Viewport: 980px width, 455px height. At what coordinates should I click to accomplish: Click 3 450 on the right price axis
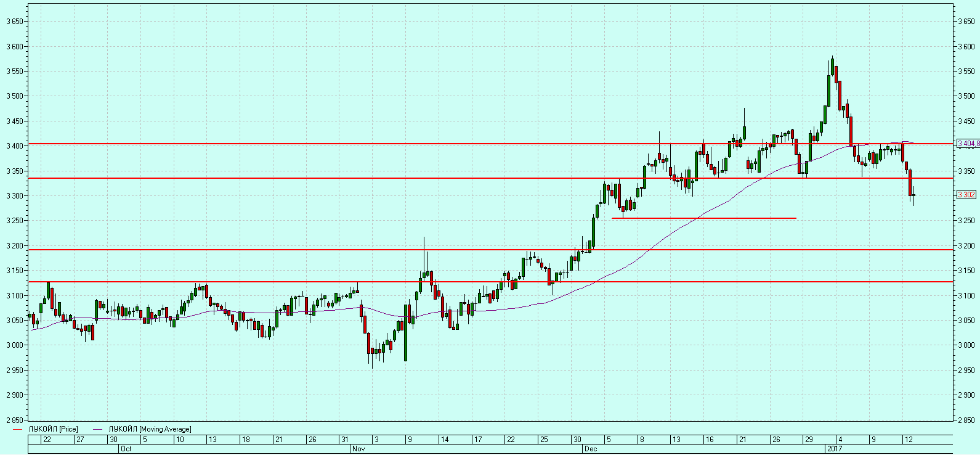click(x=966, y=121)
